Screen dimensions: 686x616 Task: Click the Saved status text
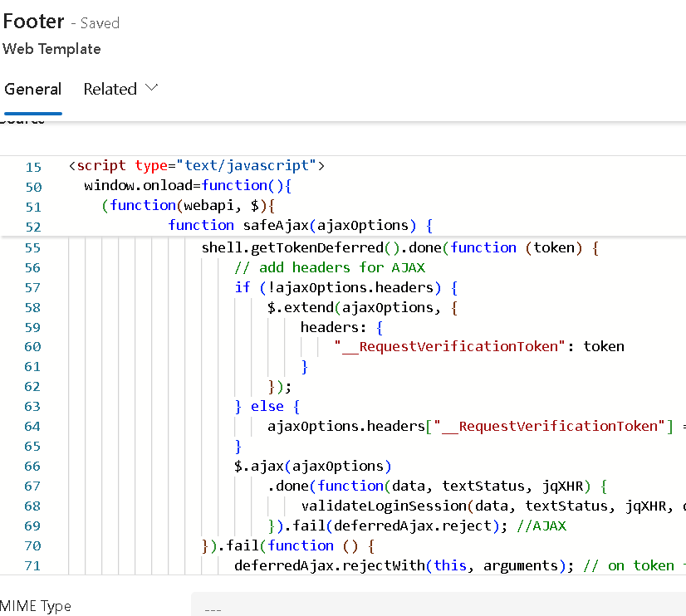click(100, 23)
